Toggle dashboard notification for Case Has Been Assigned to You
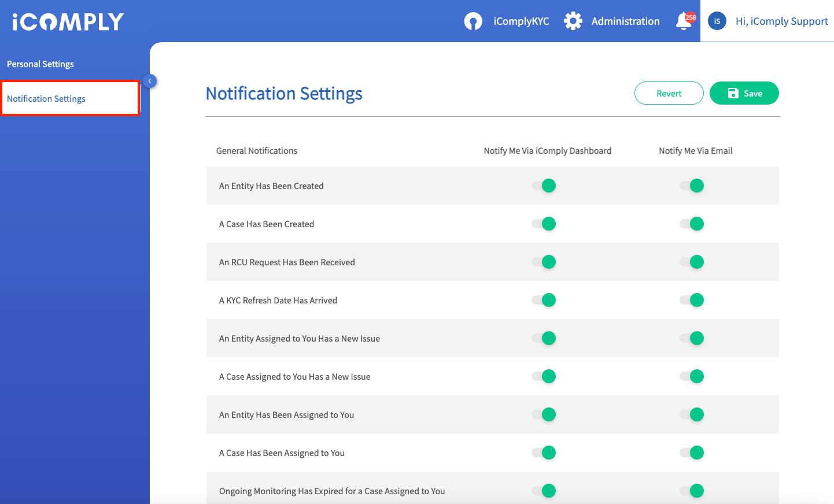This screenshot has height=504, width=834. click(x=544, y=453)
